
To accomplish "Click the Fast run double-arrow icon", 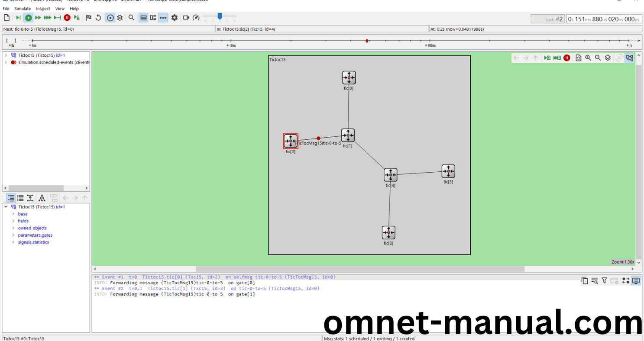I will 38,18.
